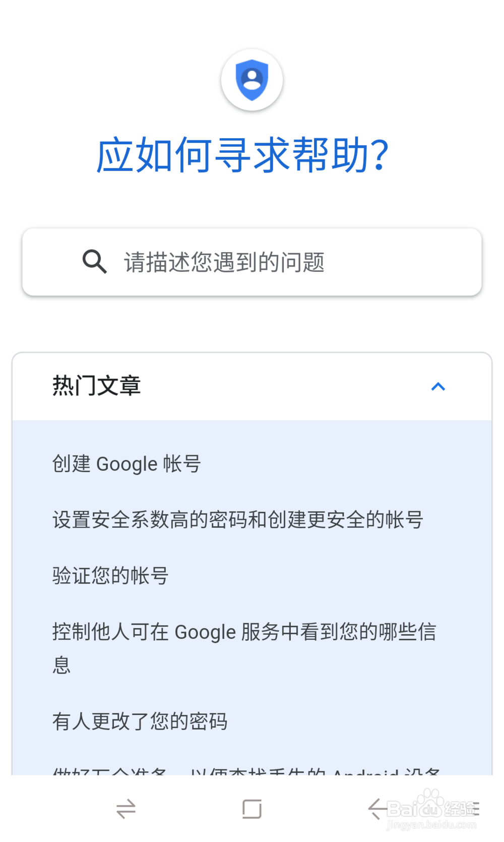504x842 pixels.
Task: Open the 有人更改了您的密码 article
Action: [x=140, y=721]
